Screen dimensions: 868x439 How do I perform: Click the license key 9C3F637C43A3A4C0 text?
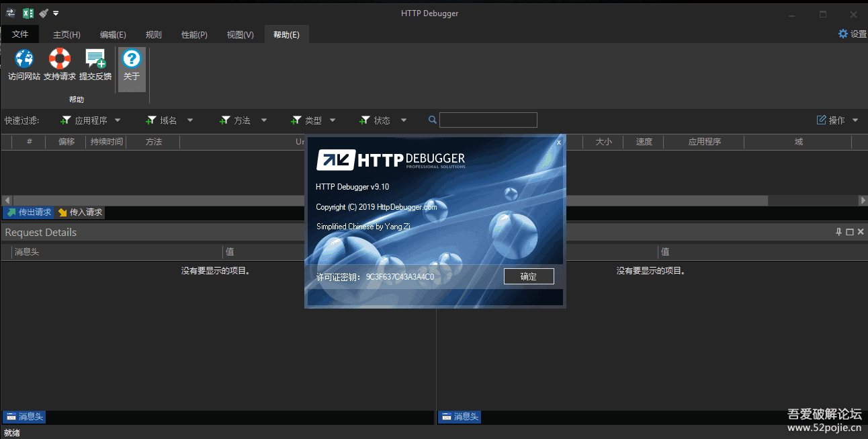[400, 277]
